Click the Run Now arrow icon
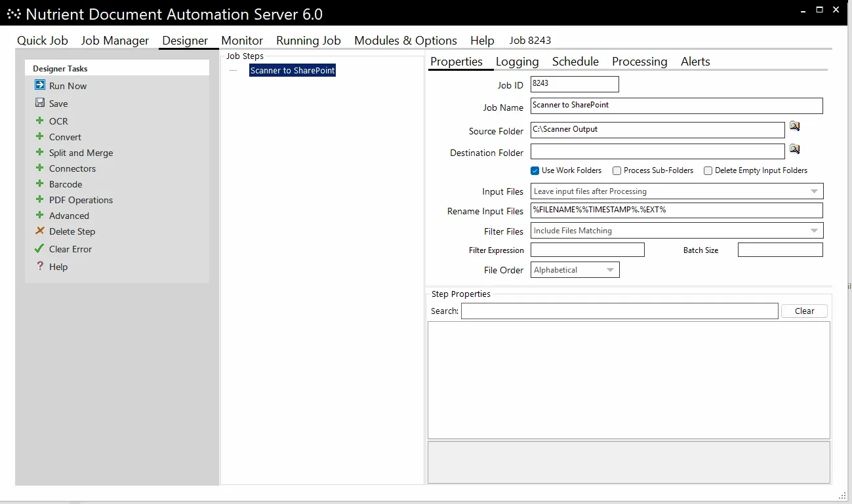Viewport: 852px width, 504px height. (40, 85)
